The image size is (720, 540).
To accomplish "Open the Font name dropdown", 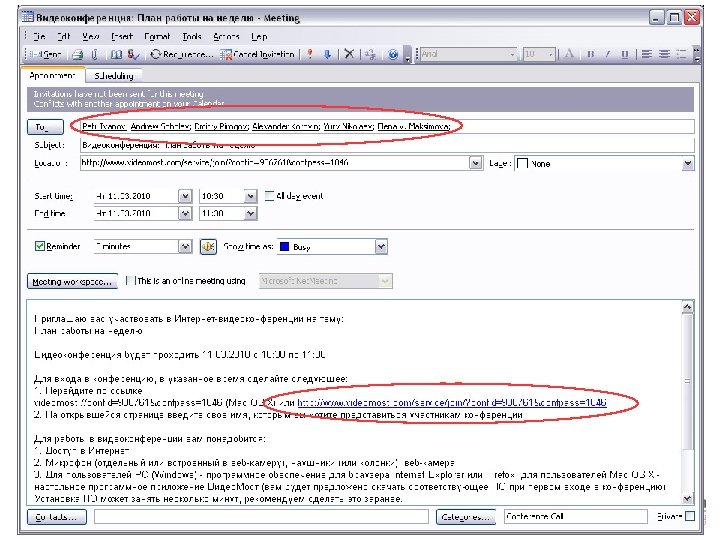I will [x=468, y=54].
